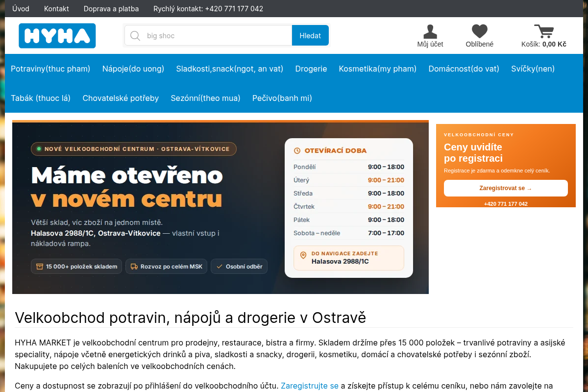
Task: Click the Oblíbené label
Action: pos(480,44)
